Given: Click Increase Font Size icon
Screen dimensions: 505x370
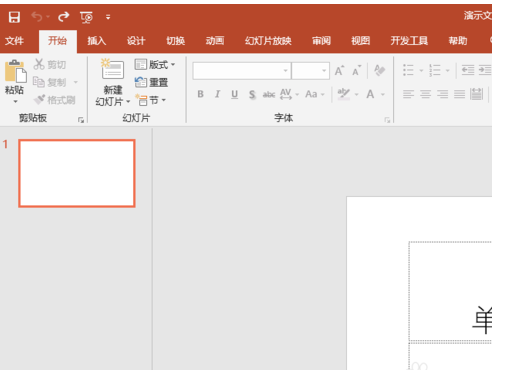Looking at the screenshot, I should (x=339, y=71).
